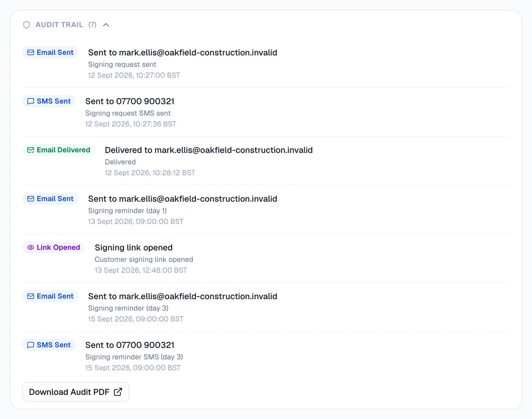The height and width of the screenshot is (419, 532).
Task: Click envelope icon in day 3 reminder Email Sent badge
Action: click(31, 296)
